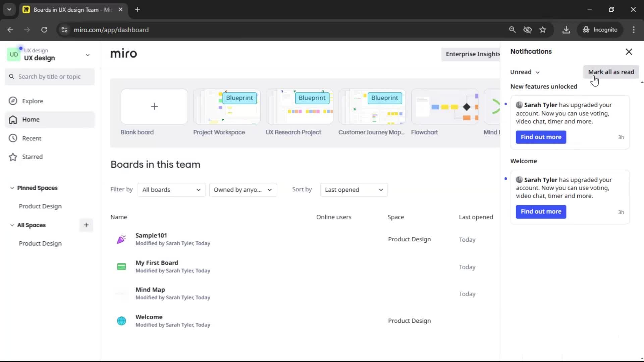Open the All boards filter dropdown
644x362 pixels.
point(171,190)
